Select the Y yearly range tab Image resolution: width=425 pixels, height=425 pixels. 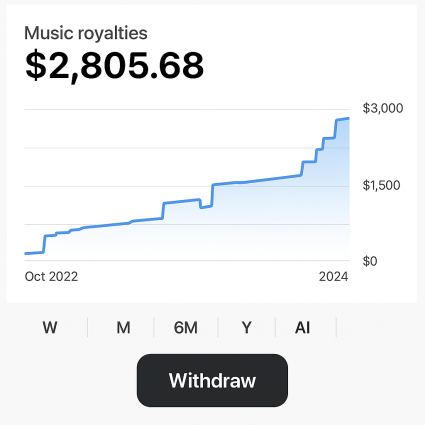point(247,327)
